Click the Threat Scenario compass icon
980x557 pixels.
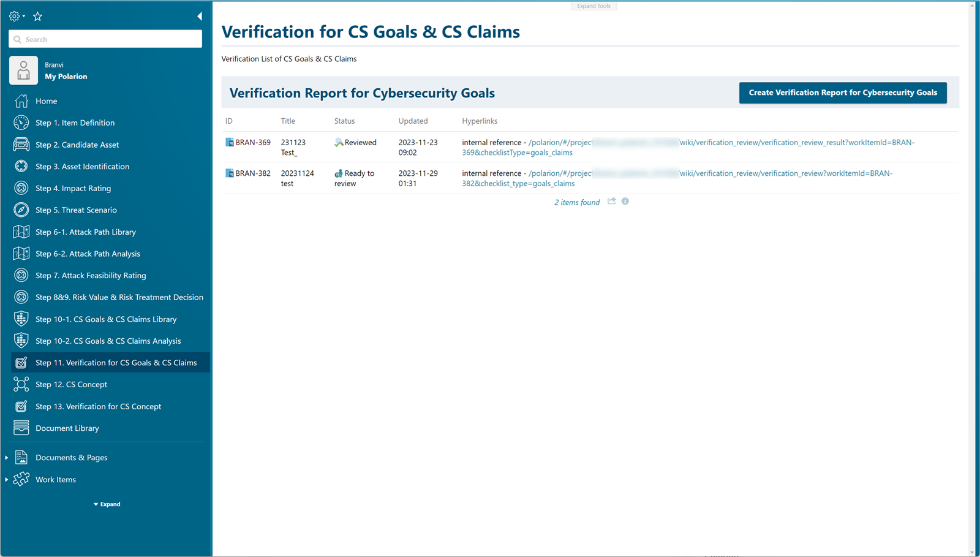click(x=21, y=210)
